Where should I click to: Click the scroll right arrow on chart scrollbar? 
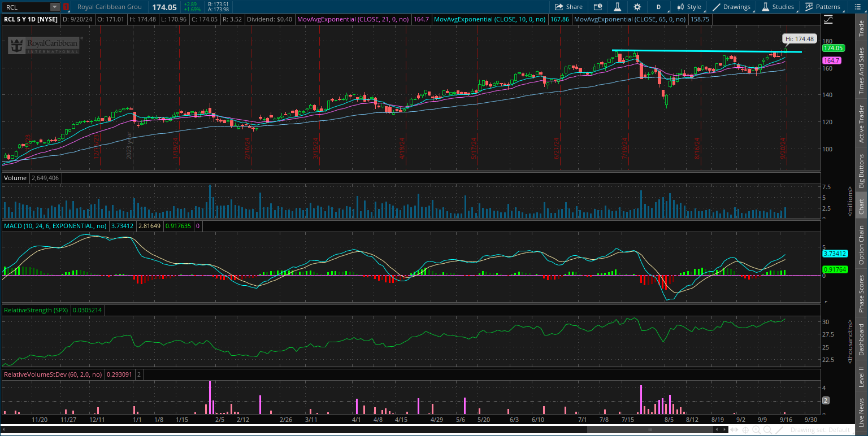(724, 430)
